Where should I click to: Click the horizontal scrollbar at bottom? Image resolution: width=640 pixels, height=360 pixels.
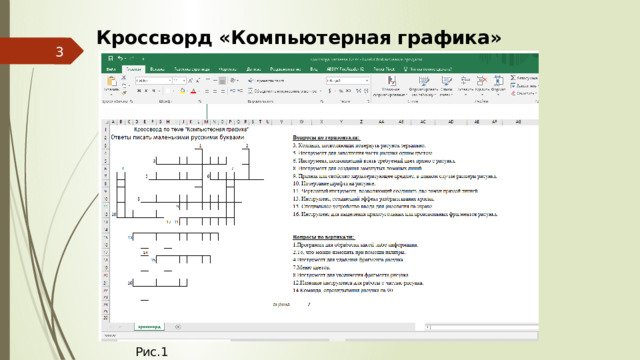482,327
